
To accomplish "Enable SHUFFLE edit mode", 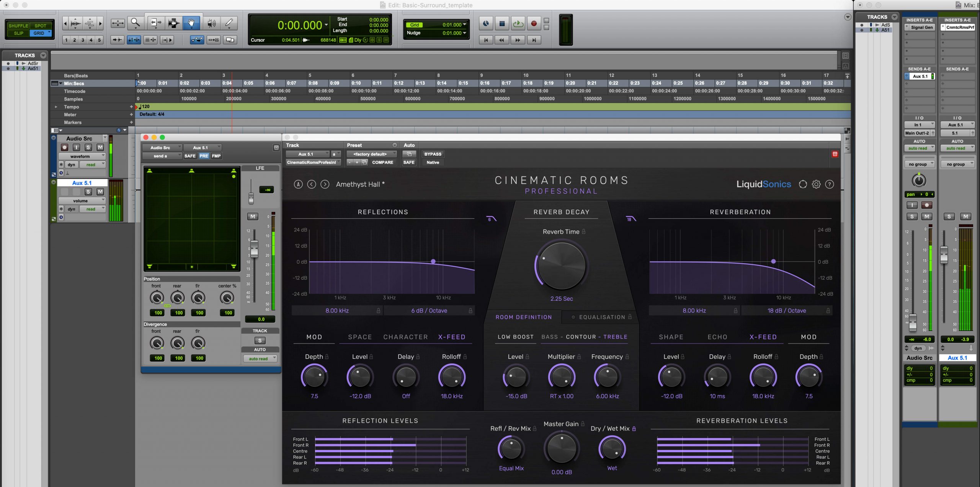I will [x=18, y=26].
